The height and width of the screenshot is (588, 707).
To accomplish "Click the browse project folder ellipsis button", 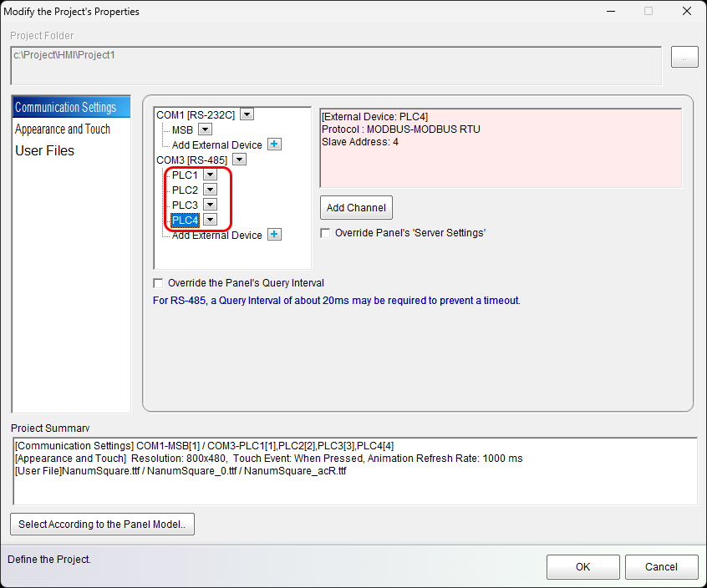I will [684, 58].
